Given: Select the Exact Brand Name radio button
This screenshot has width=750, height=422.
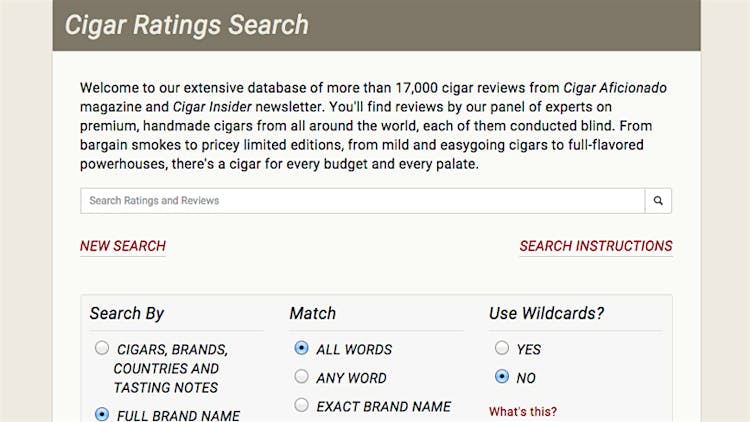Looking at the screenshot, I should 302,406.
